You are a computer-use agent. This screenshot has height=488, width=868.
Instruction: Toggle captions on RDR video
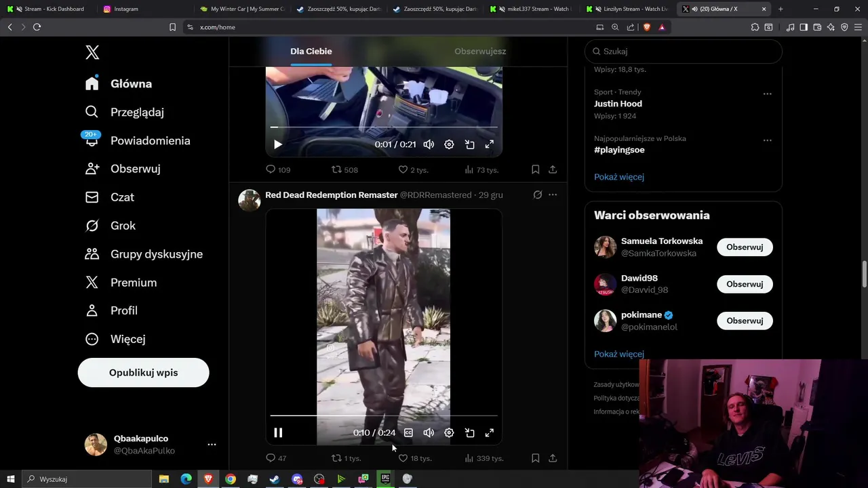(408, 432)
